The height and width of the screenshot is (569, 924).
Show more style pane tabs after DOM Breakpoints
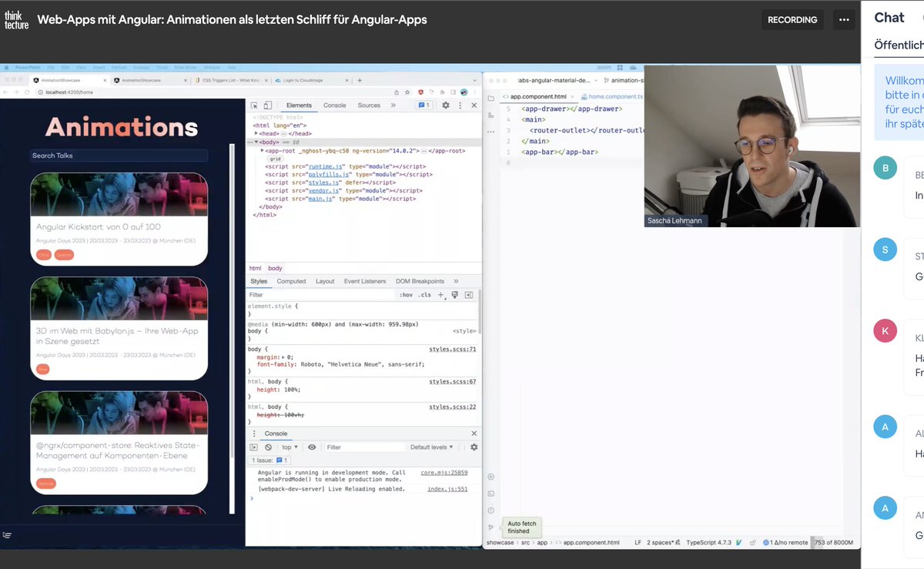456,281
